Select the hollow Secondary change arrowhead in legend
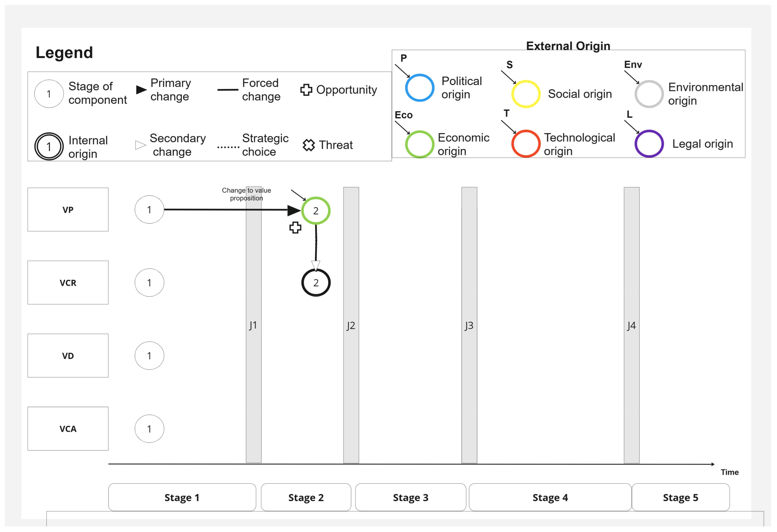 point(140,145)
